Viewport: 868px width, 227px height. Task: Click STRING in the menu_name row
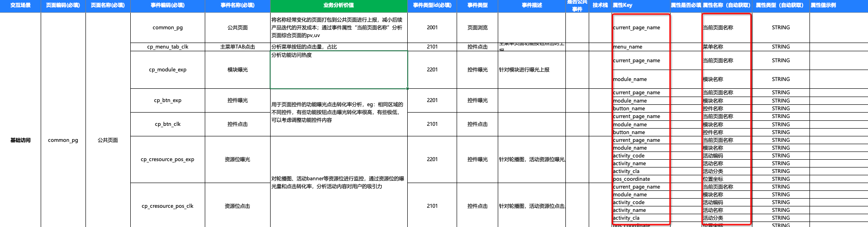tap(781, 47)
